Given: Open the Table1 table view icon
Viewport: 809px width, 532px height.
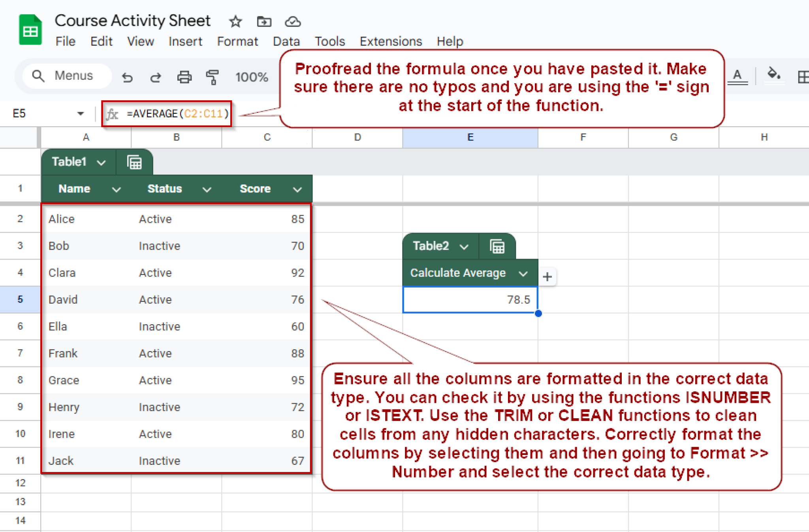Looking at the screenshot, I should (134, 162).
